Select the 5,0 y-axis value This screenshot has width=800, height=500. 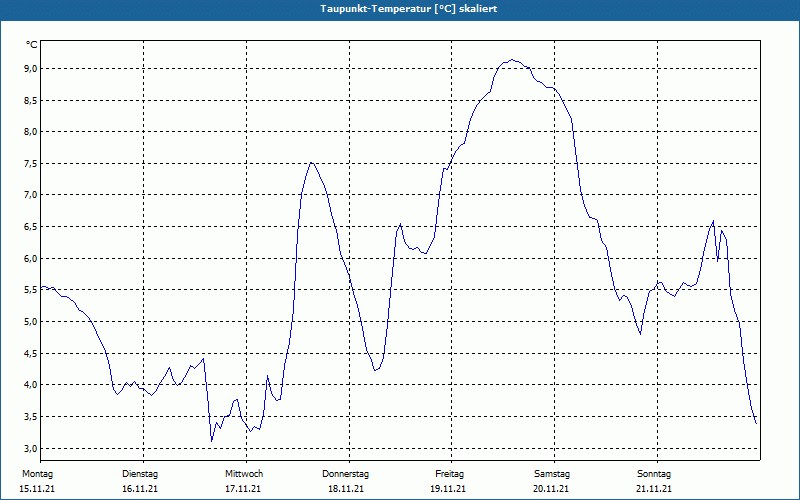tap(30, 321)
